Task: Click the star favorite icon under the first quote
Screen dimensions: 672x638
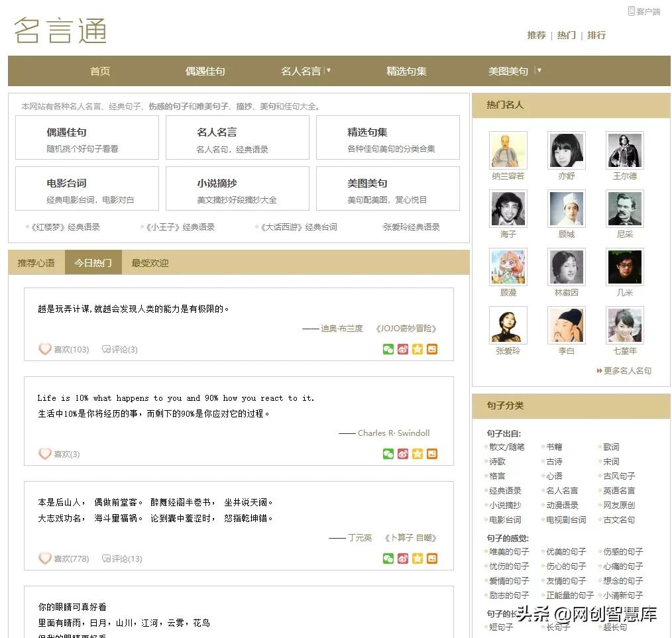Action: (418, 349)
